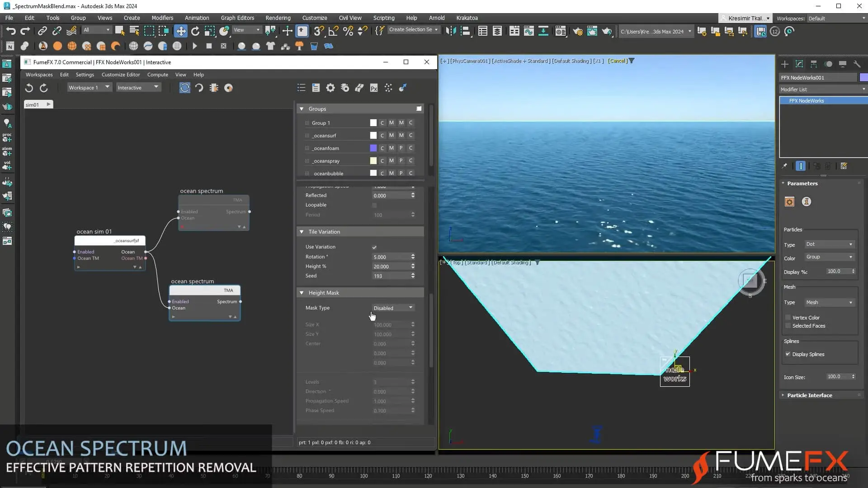Click the Play simulation icon in toolbar
This screenshot has width=868, height=488.
(195, 46)
